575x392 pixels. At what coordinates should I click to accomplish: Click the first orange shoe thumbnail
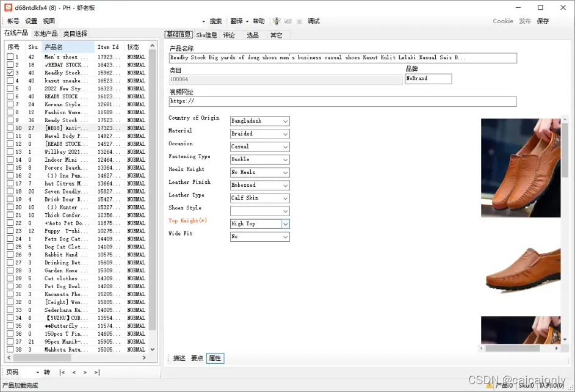521,168
